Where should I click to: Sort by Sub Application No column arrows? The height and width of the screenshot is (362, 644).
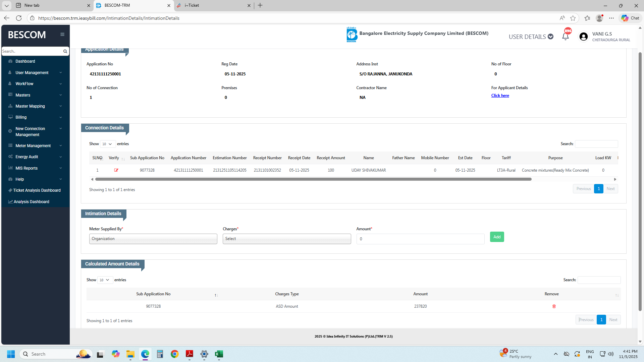coord(216,295)
